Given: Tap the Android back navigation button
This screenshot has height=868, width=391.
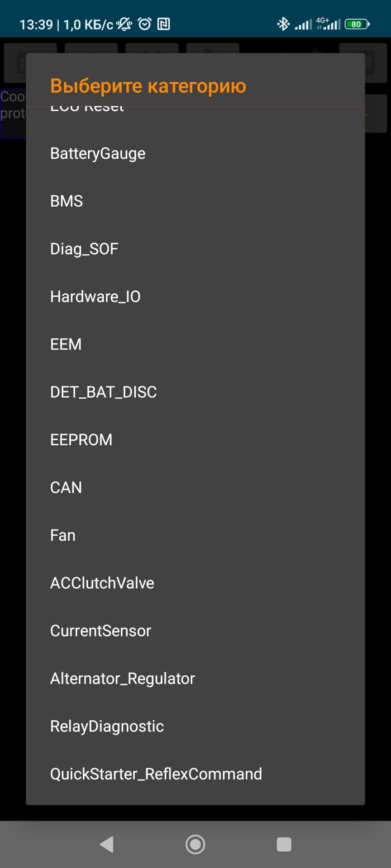Looking at the screenshot, I should tap(107, 844).
